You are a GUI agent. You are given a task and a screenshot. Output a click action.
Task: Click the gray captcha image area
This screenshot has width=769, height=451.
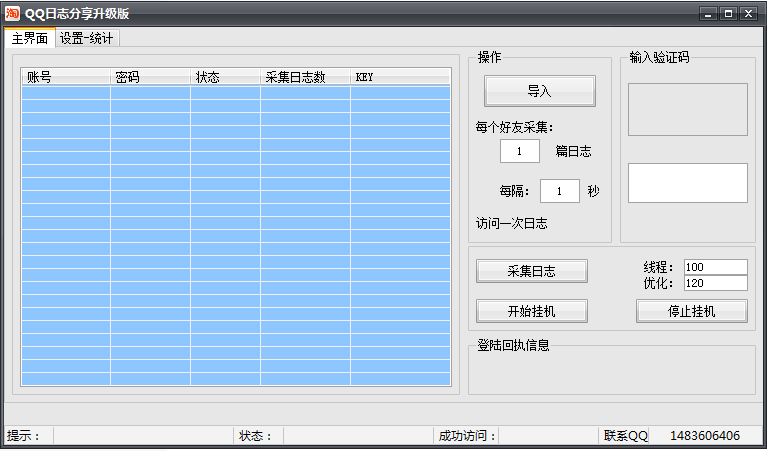point(688,109)
